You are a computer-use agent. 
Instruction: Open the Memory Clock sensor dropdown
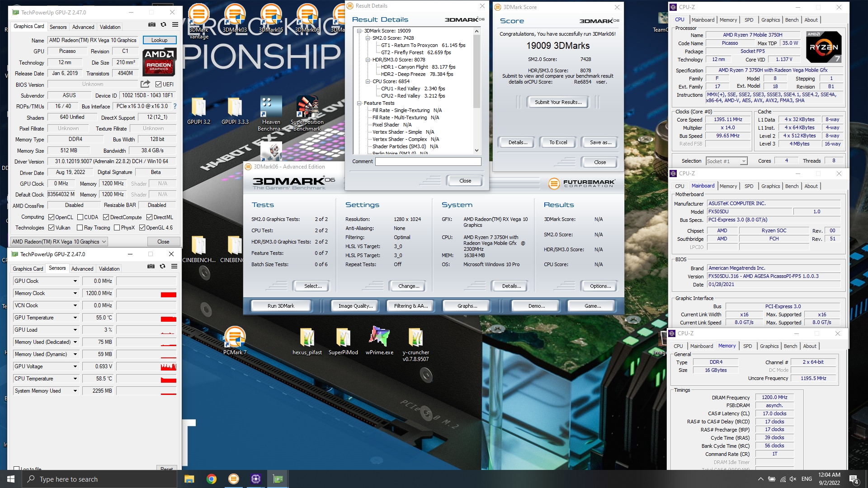(x=75, y=293)
